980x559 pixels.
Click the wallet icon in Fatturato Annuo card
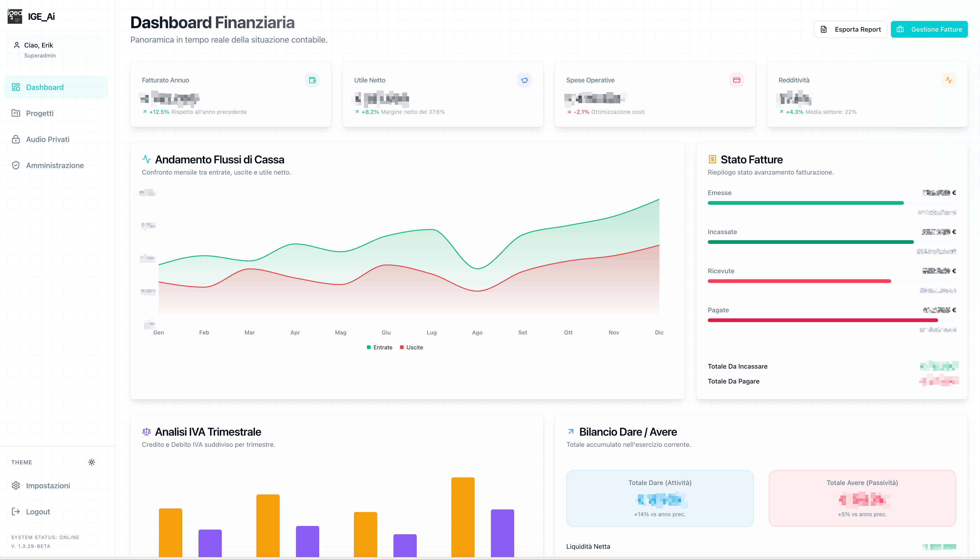pos(312,80)
